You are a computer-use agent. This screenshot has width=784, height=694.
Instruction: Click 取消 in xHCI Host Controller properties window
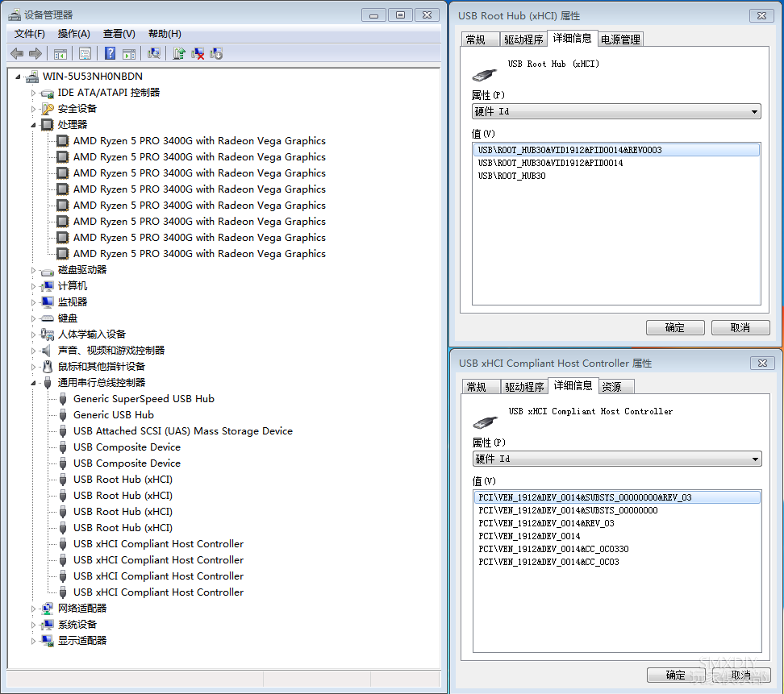tap(741, 675)
